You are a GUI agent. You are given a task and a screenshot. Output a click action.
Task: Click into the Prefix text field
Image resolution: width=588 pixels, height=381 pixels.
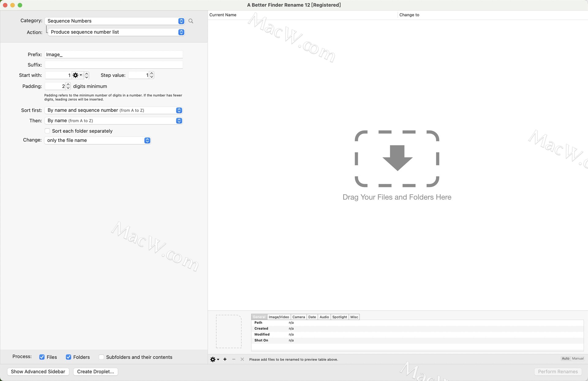point(114,54)
